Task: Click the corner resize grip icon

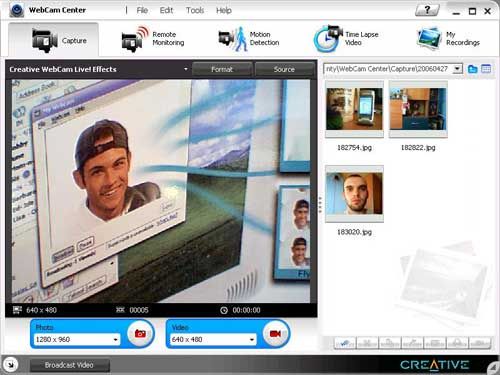Action: pyautogui.click(x=493, y=368)
